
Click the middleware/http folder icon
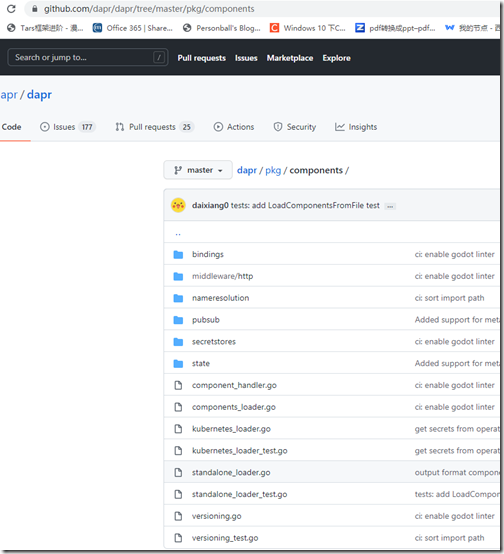[178, 276]
